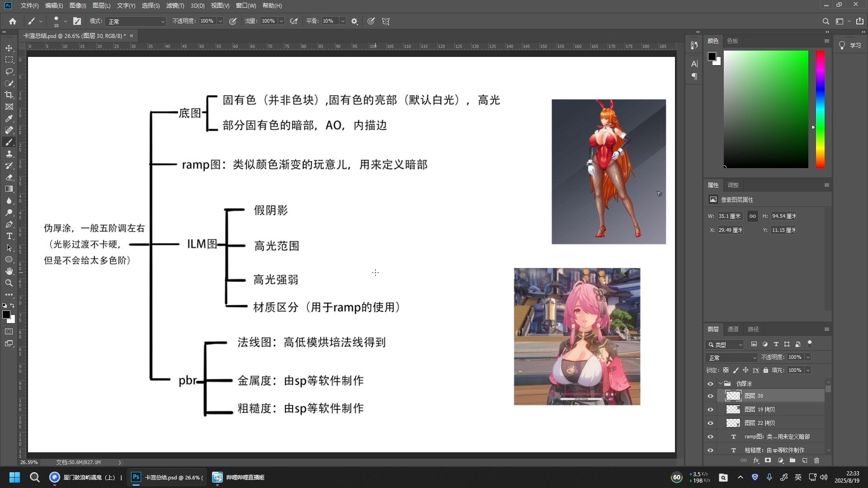
Task: Select the Healing Brush tool
Action: point(9,130)
